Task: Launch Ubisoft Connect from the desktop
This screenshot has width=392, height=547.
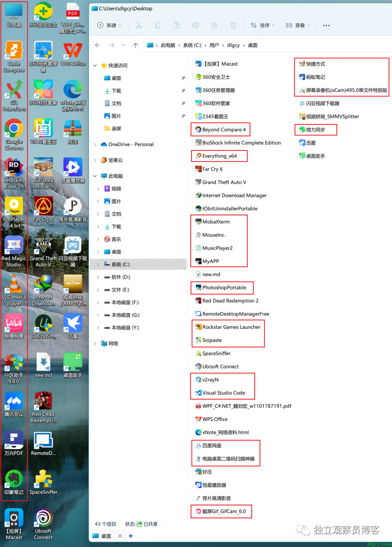Action: click(x=43, y=524)
